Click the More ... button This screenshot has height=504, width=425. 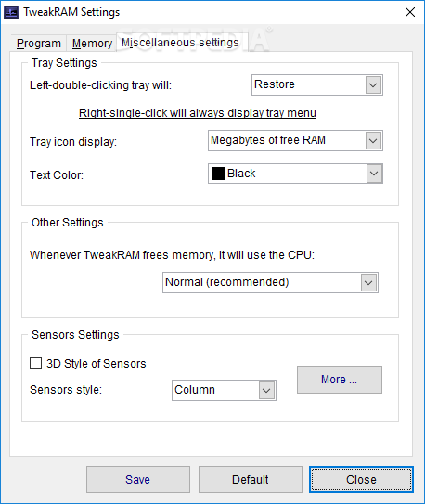pos(340,380)
